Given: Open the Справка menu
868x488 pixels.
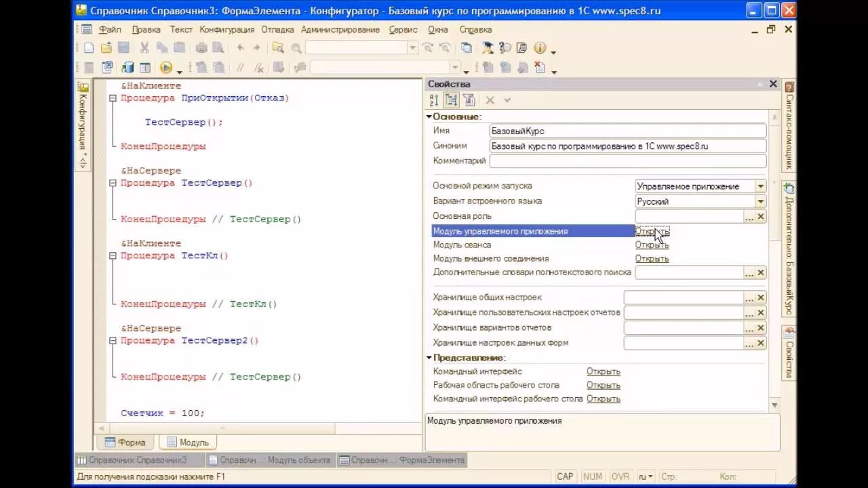Looking at the screenshot, I should pos(475,29).
